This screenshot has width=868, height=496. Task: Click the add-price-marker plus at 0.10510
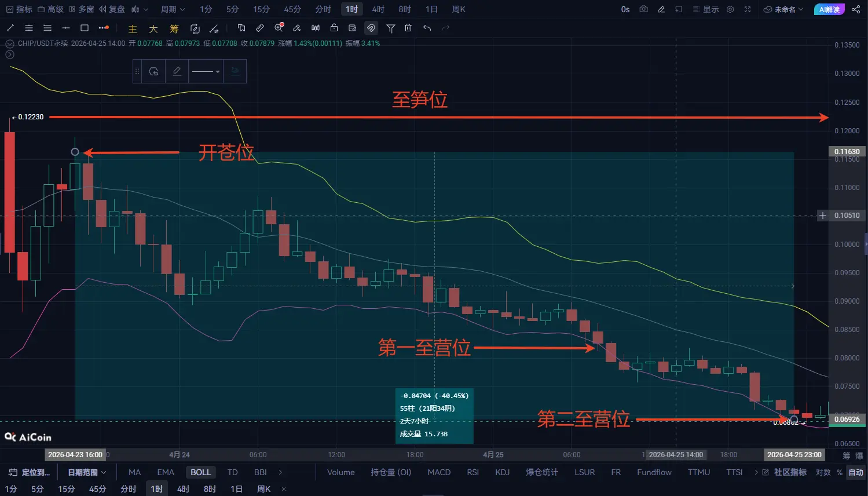point(822,216)
